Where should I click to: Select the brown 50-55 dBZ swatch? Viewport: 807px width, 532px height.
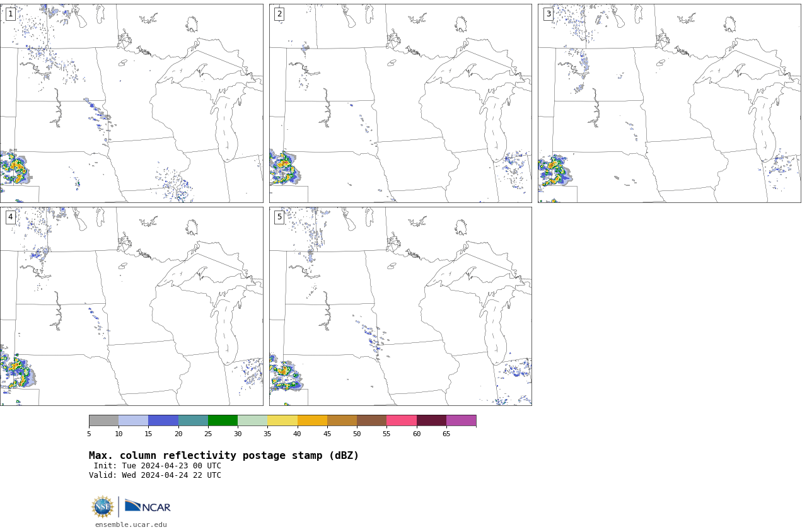(x=371, y=420)
